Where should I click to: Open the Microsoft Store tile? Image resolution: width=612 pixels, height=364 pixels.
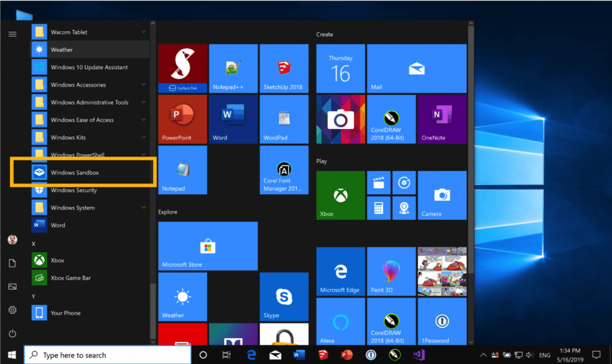point(208,246)
